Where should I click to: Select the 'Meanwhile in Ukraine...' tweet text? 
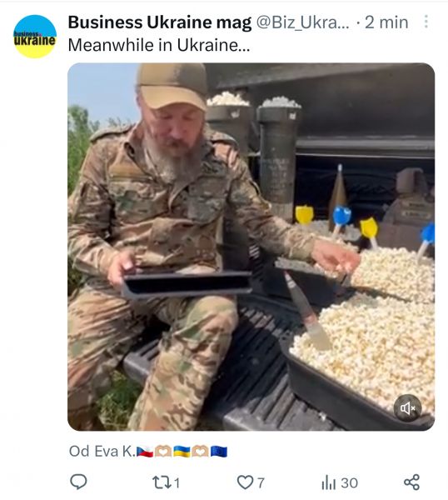[159, 45]
